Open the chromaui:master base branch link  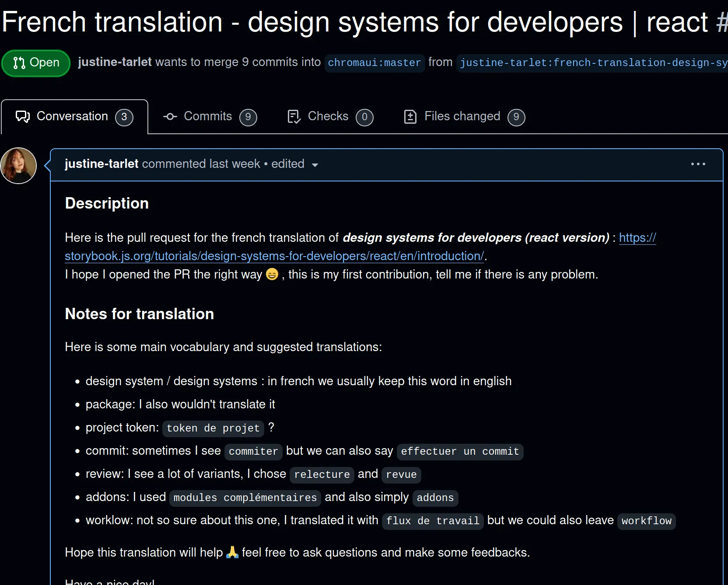coord(374,63)
